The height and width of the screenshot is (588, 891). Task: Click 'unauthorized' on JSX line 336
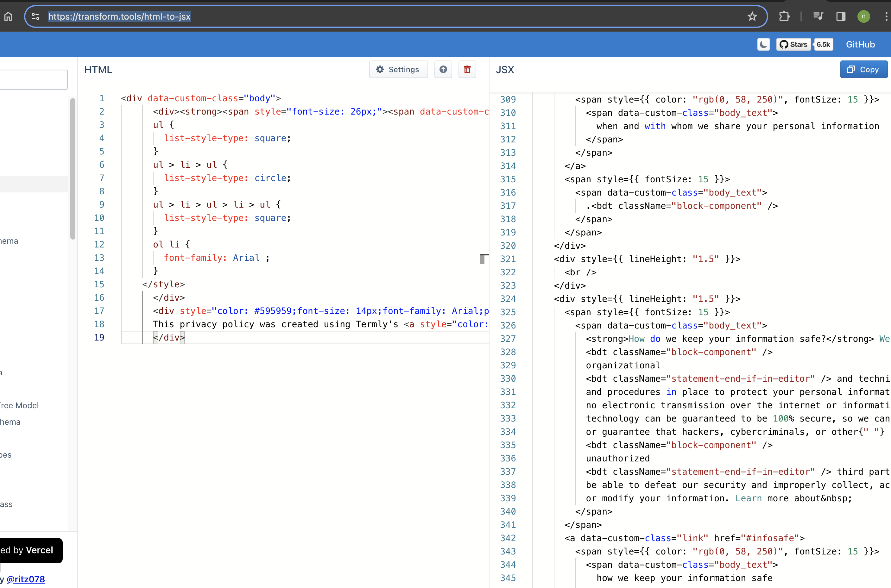click(x=618, y=458)
